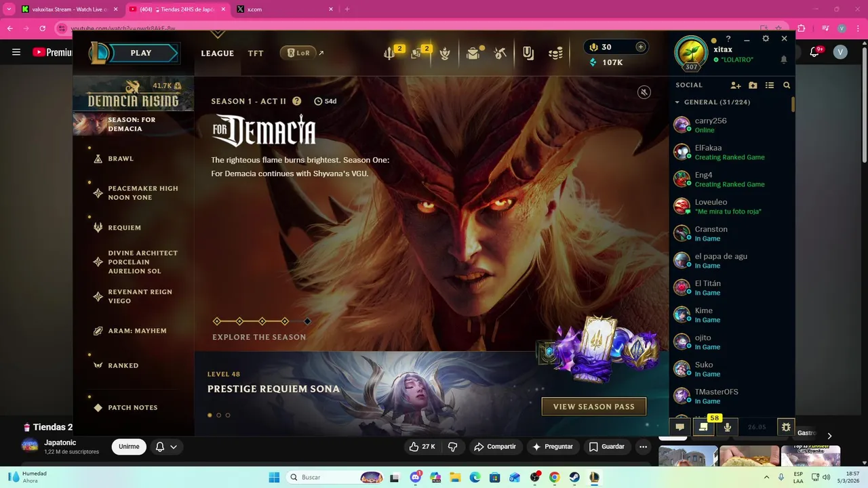Click the Blue Essence 107K balance

[606, 62]
